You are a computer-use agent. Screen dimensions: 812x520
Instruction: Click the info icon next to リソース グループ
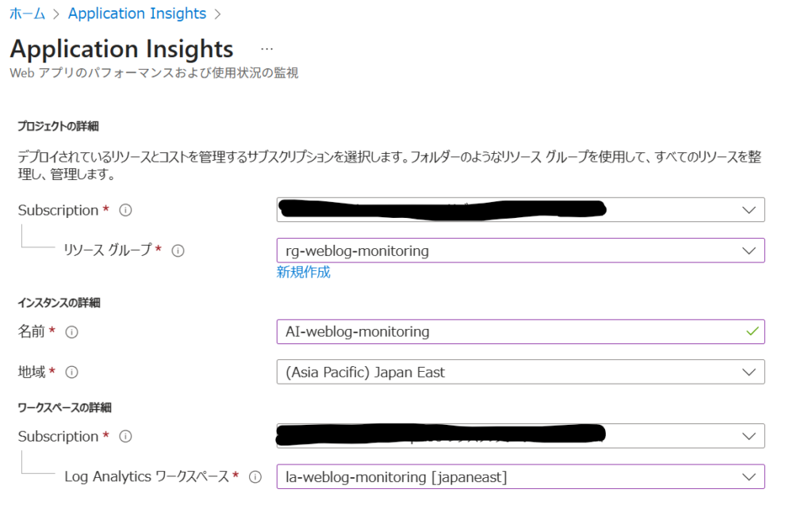pos(178,250)
